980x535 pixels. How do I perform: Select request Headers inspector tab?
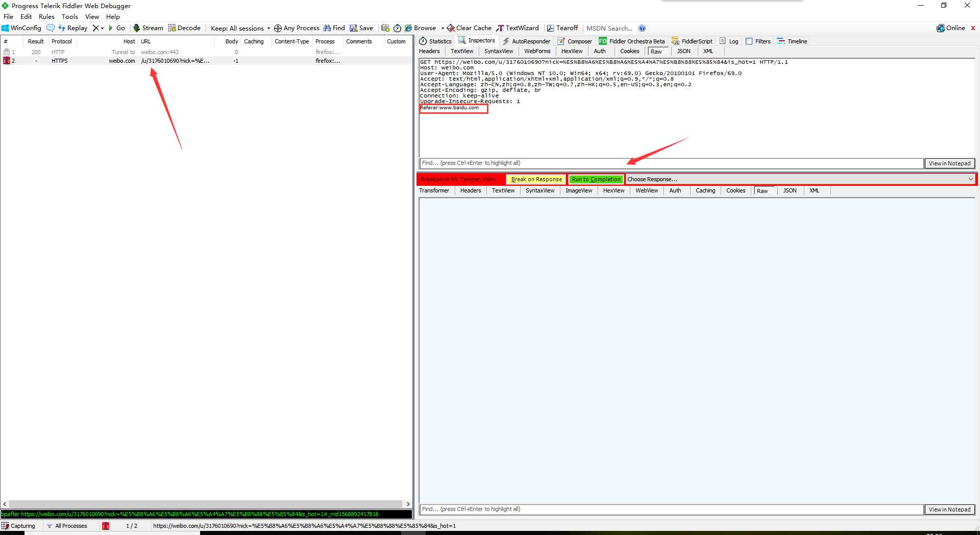pos(429,51)
